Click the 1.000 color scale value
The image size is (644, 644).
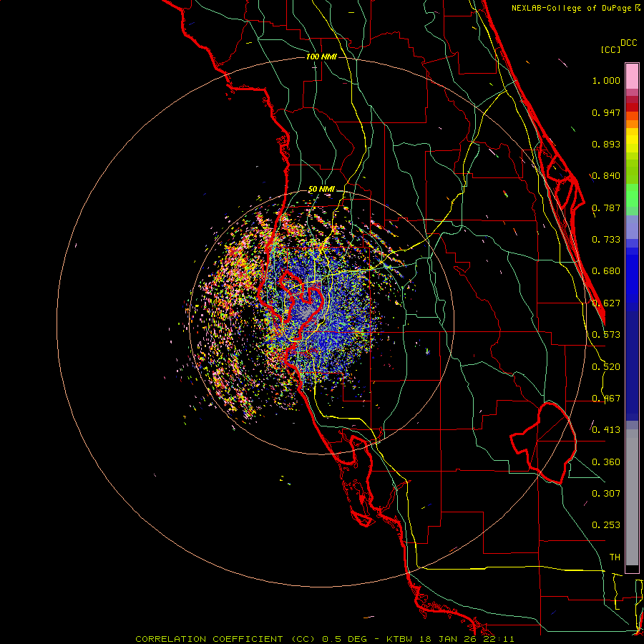606,80
